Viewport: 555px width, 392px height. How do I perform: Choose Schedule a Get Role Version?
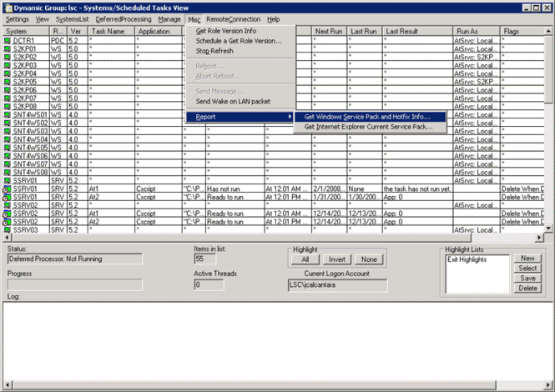pyautogui.click(x=240, y=41)
